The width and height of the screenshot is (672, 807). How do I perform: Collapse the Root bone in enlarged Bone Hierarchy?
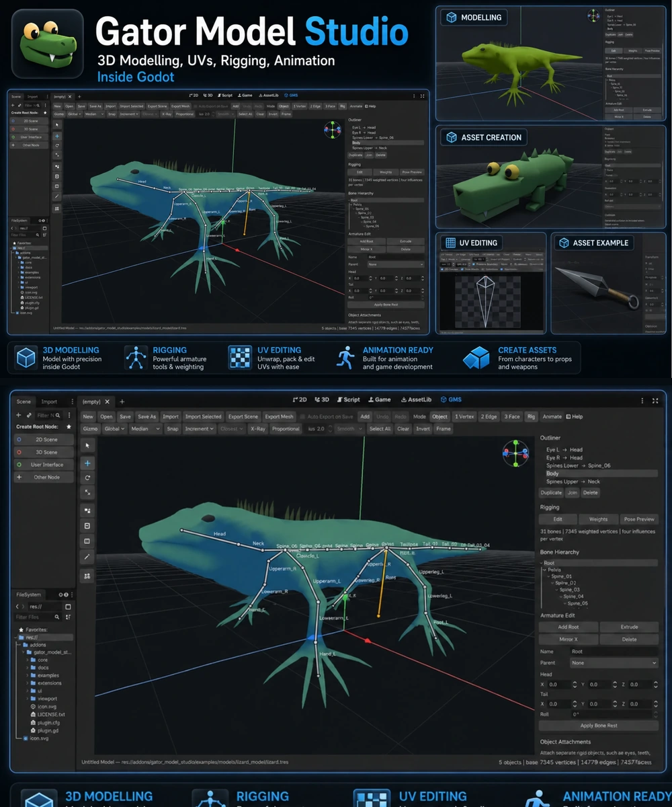click(542, 563)
